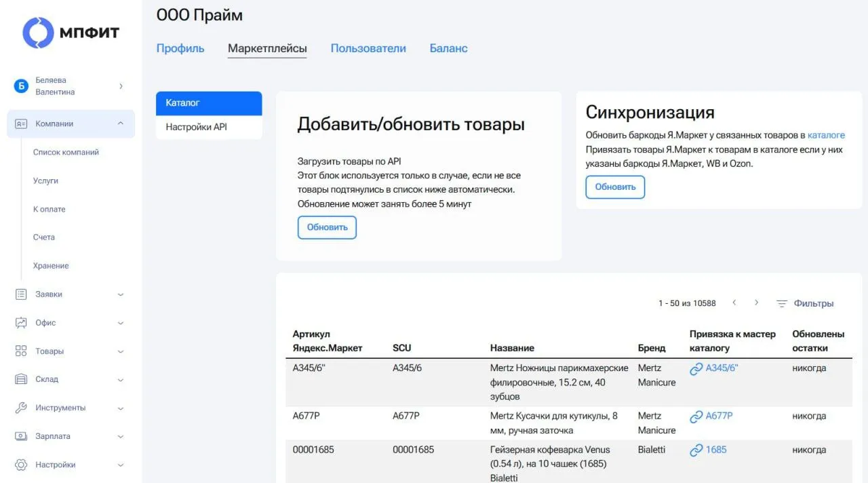This screenshot has height=483, width=868.
Task: Open Настройки API side menu item
Action: 209,127
